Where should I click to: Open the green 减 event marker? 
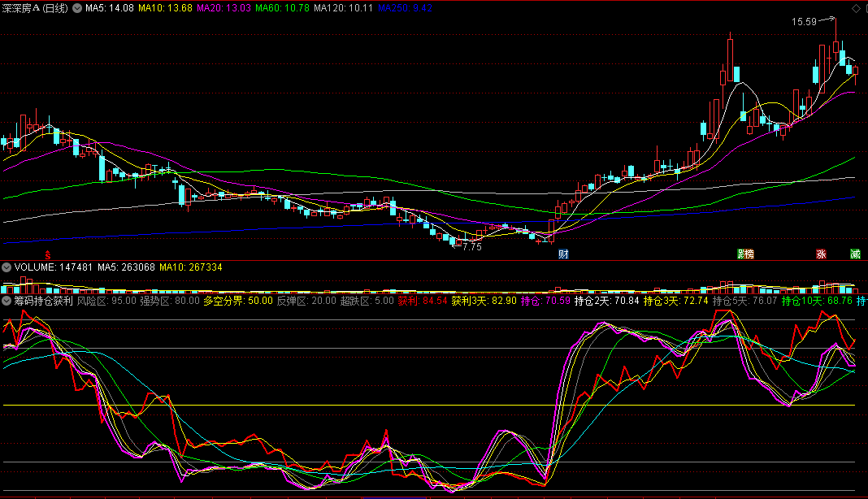pos(855,254)
